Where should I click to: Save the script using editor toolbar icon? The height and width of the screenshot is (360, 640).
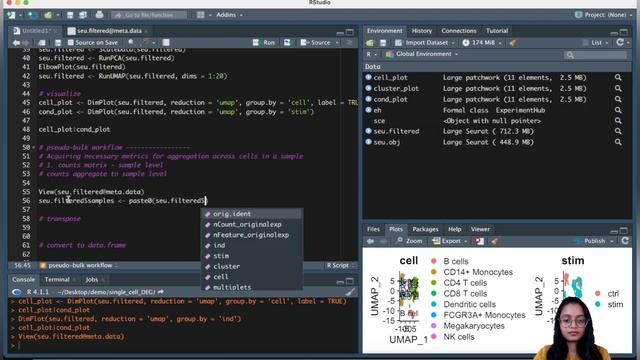tap(58, 42)
